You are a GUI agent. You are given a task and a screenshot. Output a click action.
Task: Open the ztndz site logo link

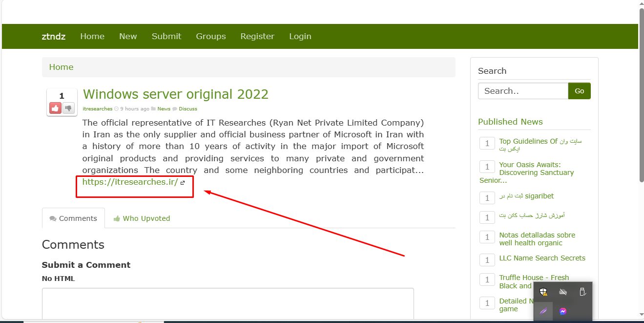point(54,36)
